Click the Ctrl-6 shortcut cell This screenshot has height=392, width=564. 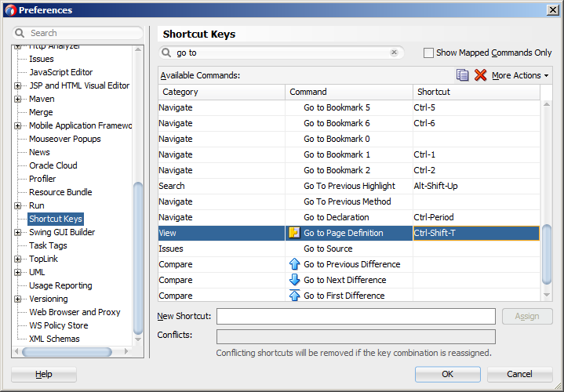pyautogui.click(x=476, y=123)
